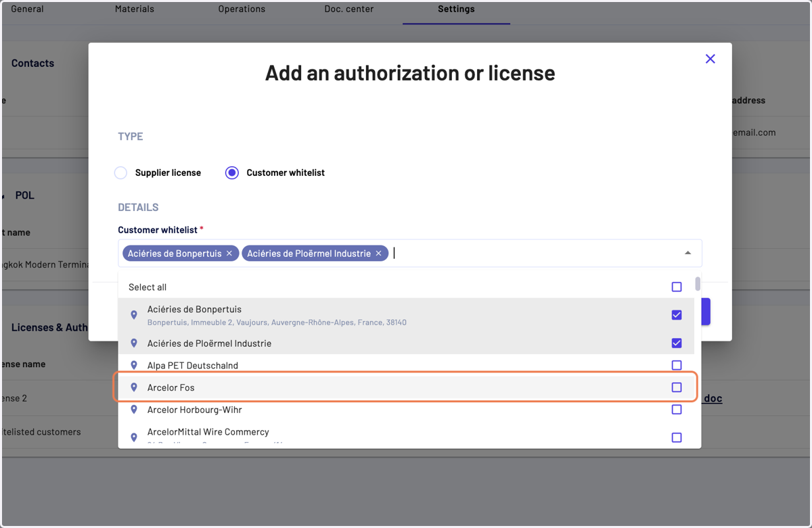The image size is (812, 528).
Task: Click location pin beside Arcelor Fos
Action: (134, 387)
